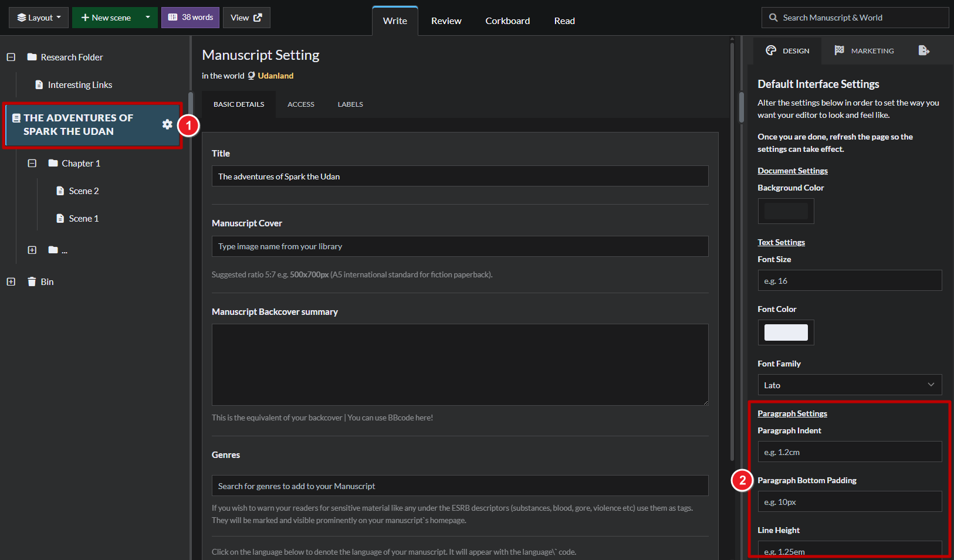The height and width of the screenshot is (560, 954).
Task: Select Research Folder in the tree
Action: coord(72,57)
